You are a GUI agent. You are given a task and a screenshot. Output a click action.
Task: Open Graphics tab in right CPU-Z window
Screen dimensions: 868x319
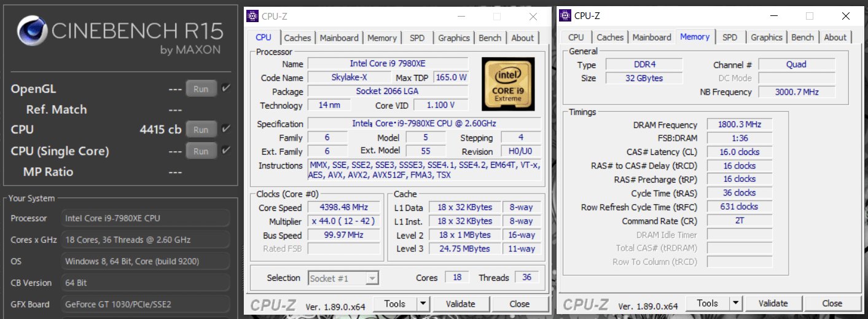(x=767, y=37)
